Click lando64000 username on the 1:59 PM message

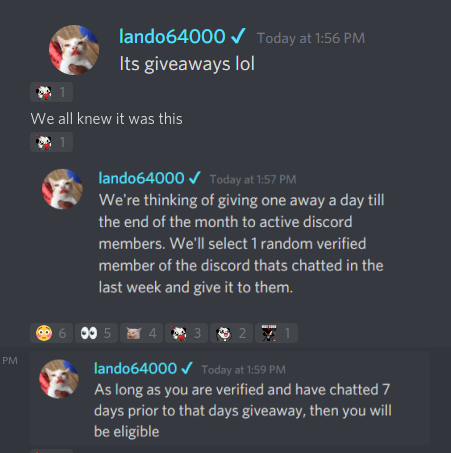[x=135, y=369]
